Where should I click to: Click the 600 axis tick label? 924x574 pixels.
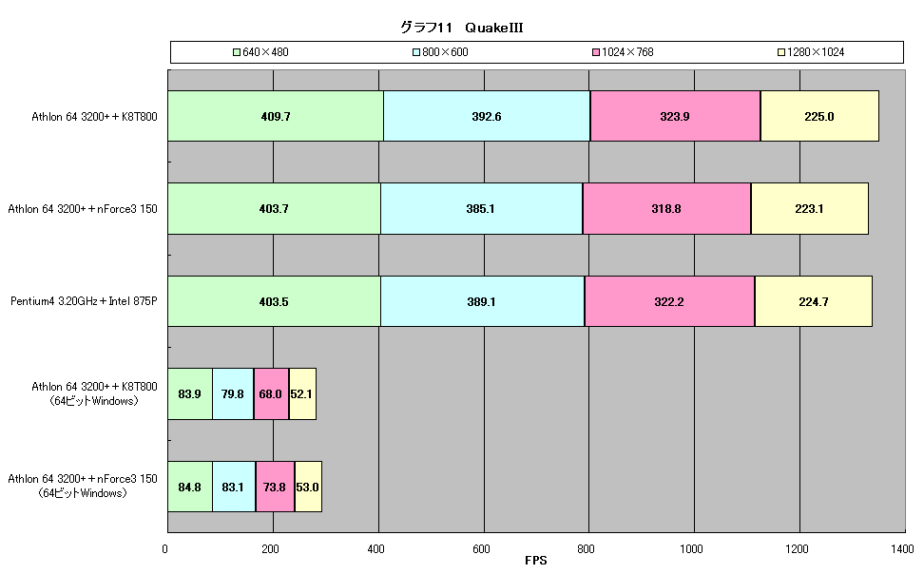point(481,549)
